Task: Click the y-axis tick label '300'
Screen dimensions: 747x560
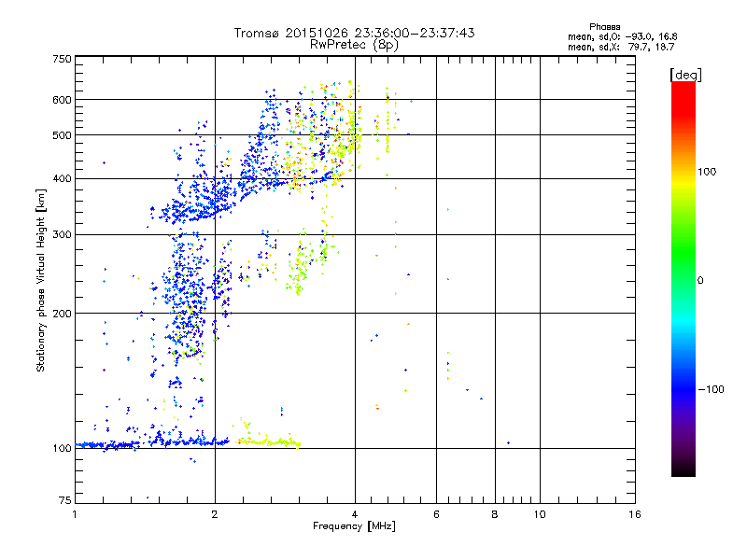Action: 63,235
